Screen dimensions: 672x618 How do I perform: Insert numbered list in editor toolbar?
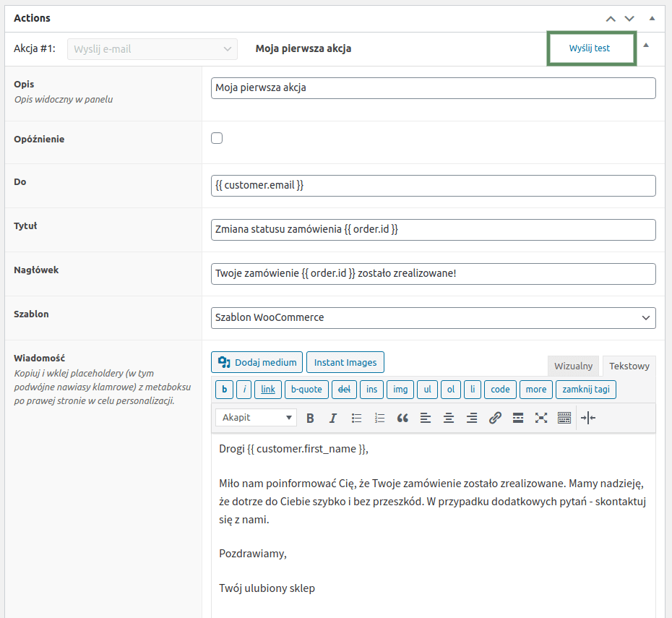pos(379,418)
